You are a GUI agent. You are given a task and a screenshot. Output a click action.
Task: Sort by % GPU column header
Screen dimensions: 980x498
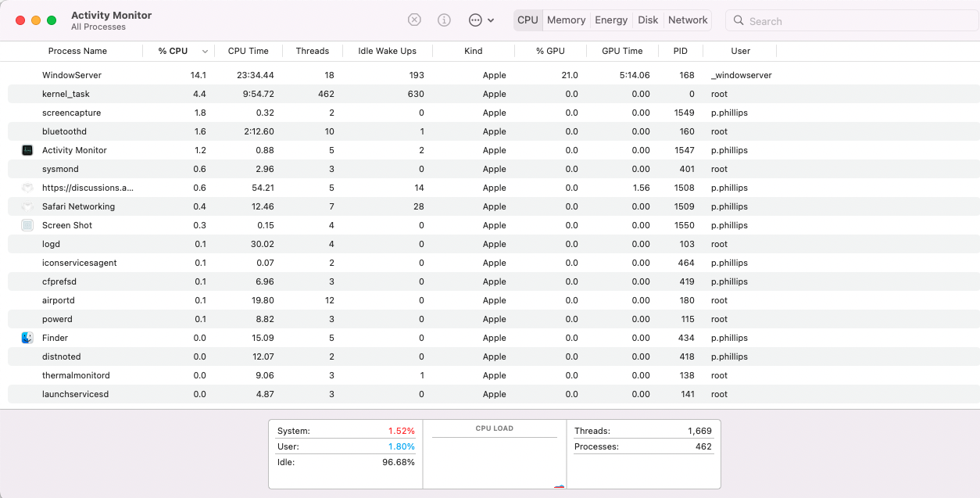pyautogui.click(x=550, y=51)
